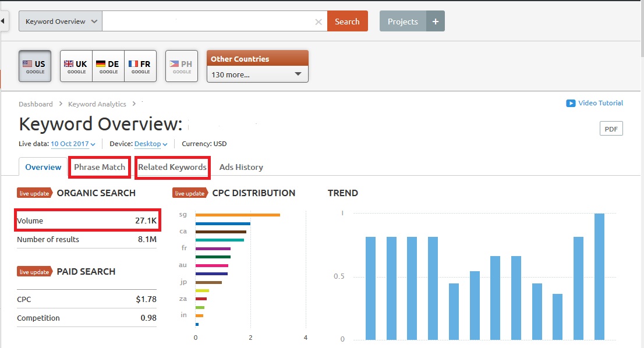Open the Keyword Overview dropdown

click(x=61, y=22)
